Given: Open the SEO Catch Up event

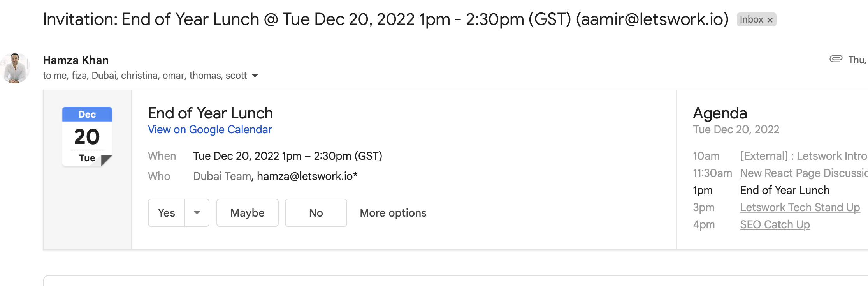Looking at the screenshot, I should (x=775, y=224).
